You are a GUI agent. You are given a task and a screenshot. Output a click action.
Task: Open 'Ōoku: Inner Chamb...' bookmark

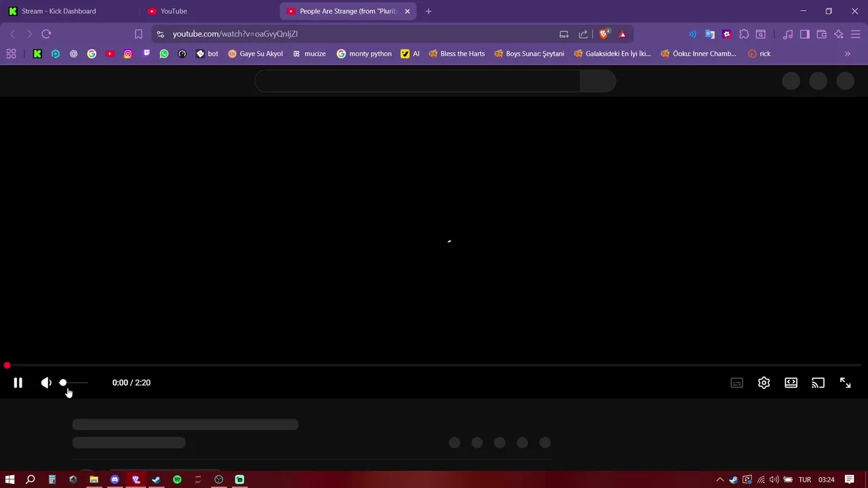(698, 54)
